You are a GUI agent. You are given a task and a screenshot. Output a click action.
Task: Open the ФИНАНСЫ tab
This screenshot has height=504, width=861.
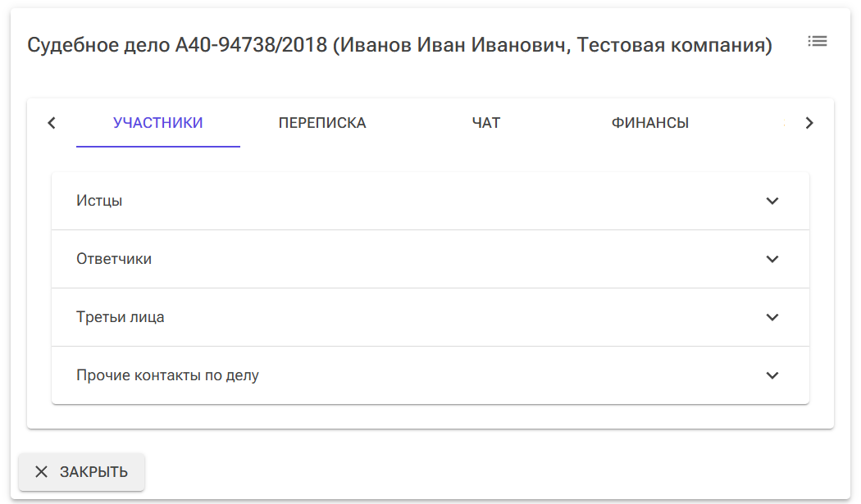pyautogui.click(x=650, y=122)
